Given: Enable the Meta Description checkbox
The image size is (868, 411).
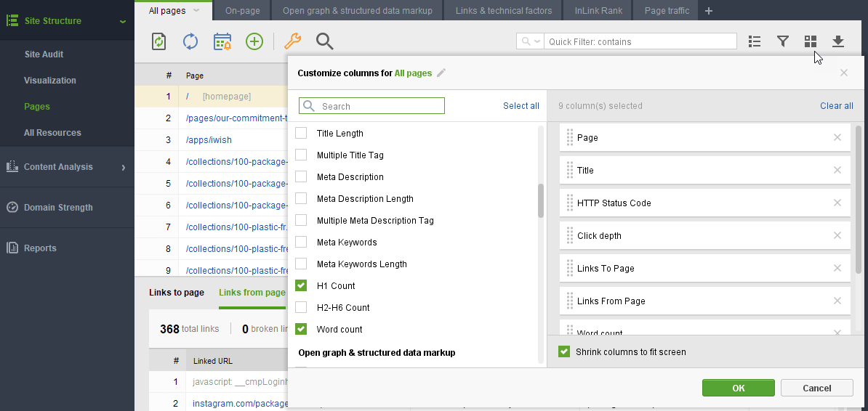Looking at the screenshot, I should [x=301, y=177].
